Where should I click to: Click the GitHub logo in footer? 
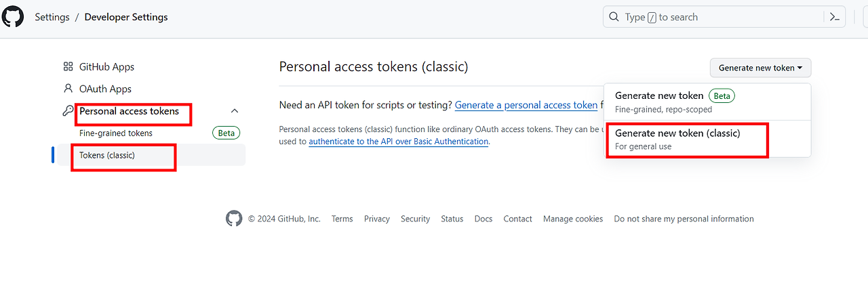[x=234, y=219]
